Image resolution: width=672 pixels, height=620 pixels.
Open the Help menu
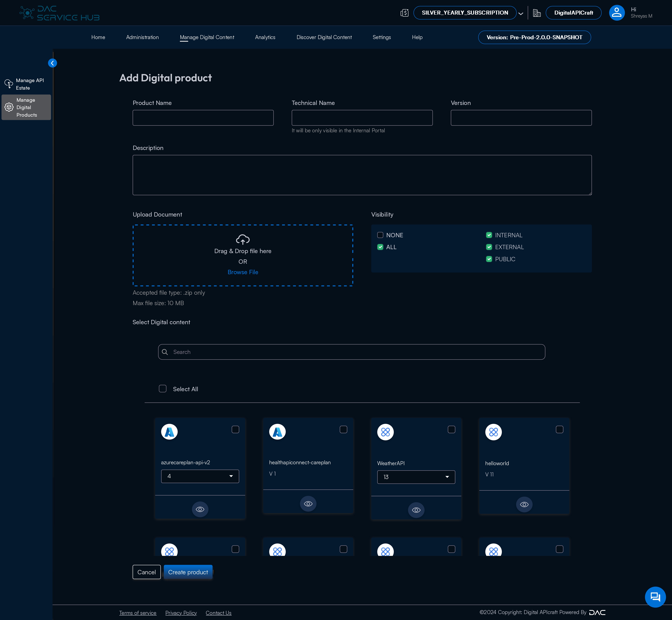(x=417, y=37)
